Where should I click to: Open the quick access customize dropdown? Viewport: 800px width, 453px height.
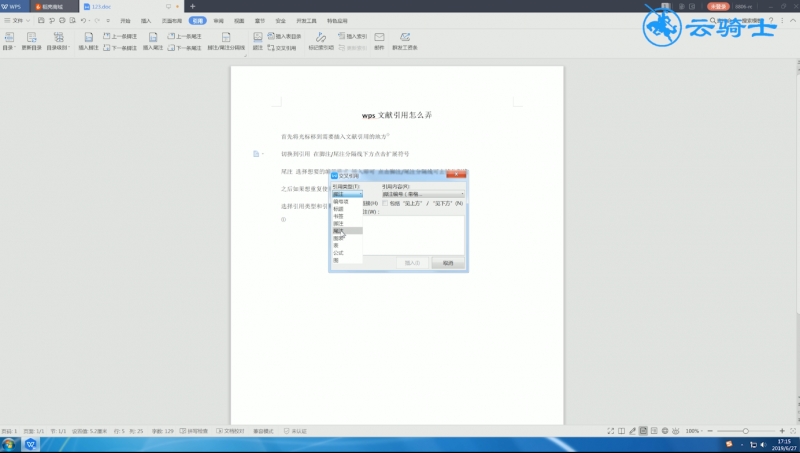click(x=108, y=20)
